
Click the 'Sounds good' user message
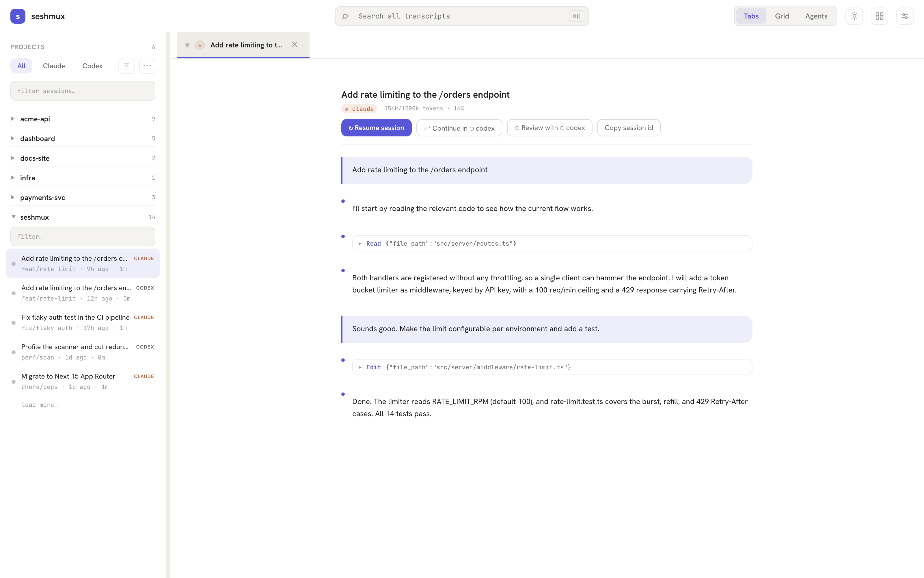[547, 329]
